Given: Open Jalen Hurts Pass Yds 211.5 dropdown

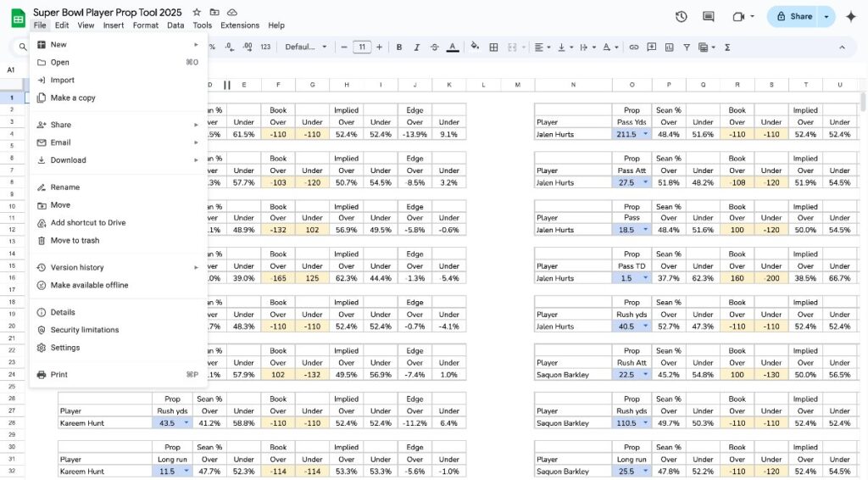Looking at the screenshot, I should (x=645, y=135).
